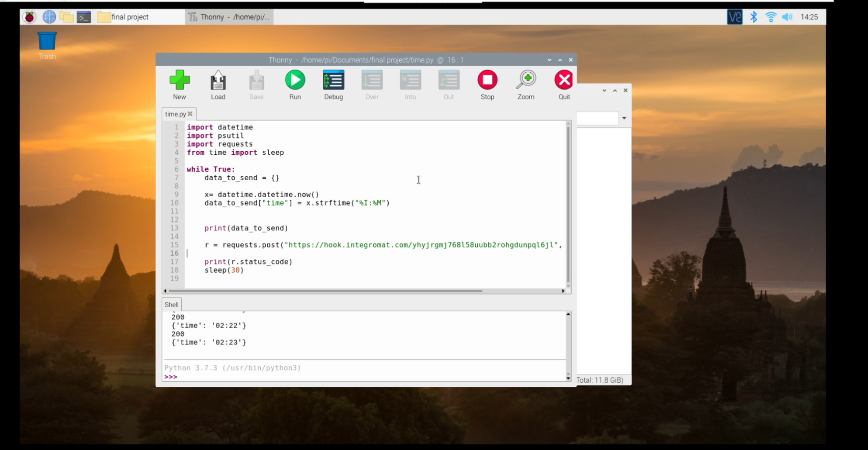Screen dimensions: 868x450
Task: Select the time.py editor tab
Action: pos(175,114)
